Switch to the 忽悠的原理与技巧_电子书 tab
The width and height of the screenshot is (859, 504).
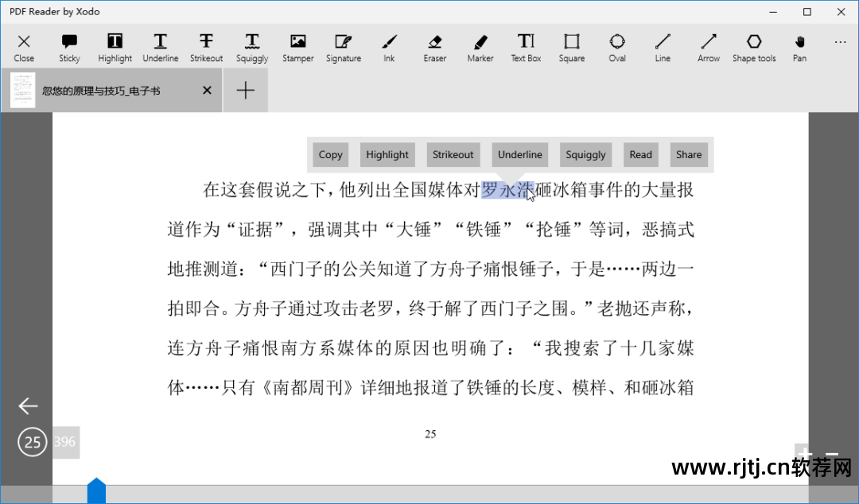coord(111,91)
